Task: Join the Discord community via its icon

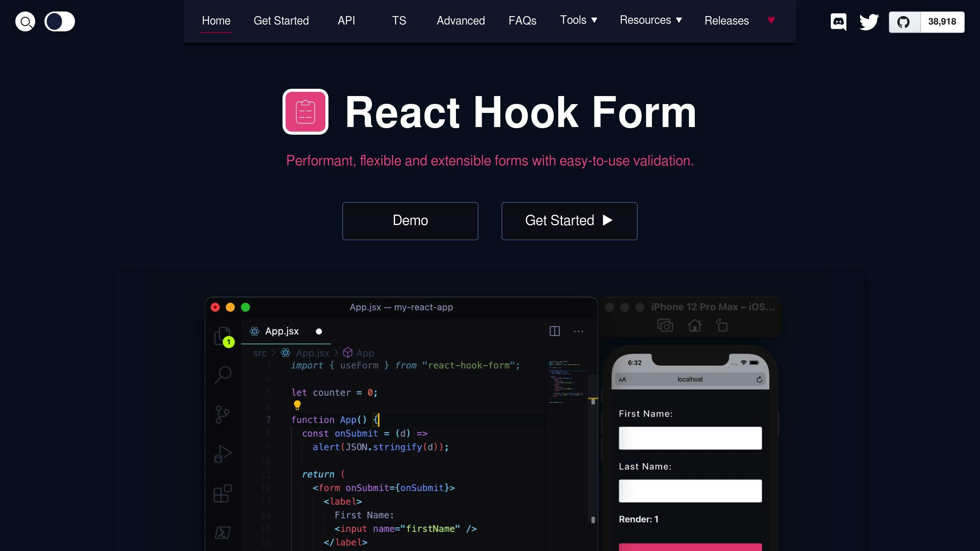Action: point(838,21)
